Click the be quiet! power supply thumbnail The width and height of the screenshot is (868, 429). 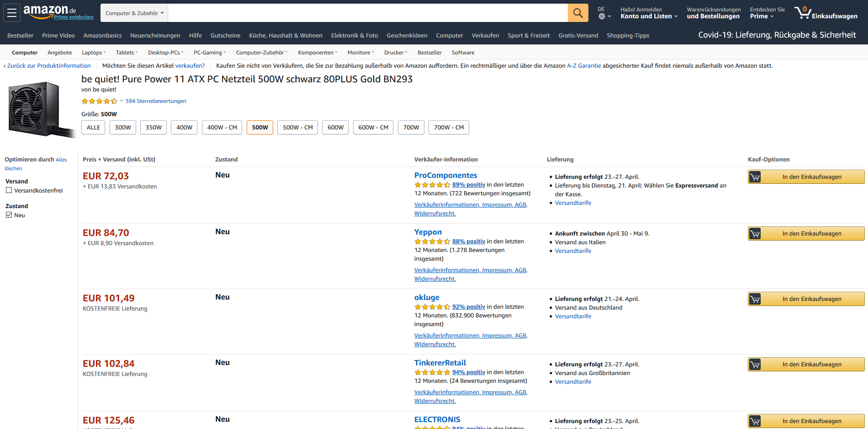(x=42, y=110)
